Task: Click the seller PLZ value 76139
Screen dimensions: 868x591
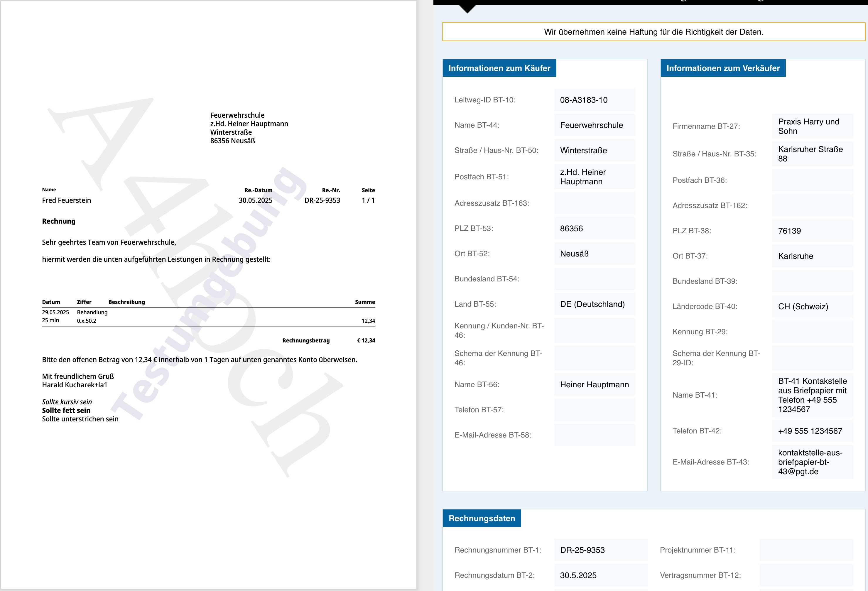Action: pyautogui.click(x=812, y=230)
